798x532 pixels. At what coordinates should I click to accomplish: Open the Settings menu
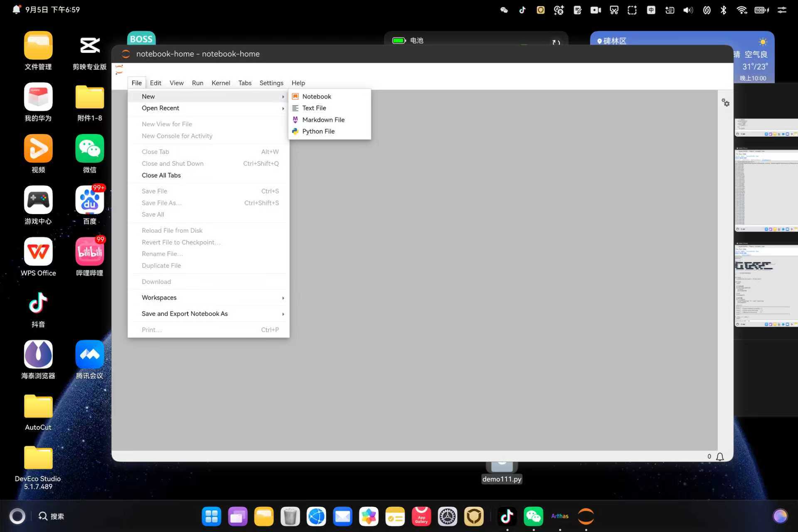pos(271,83)
